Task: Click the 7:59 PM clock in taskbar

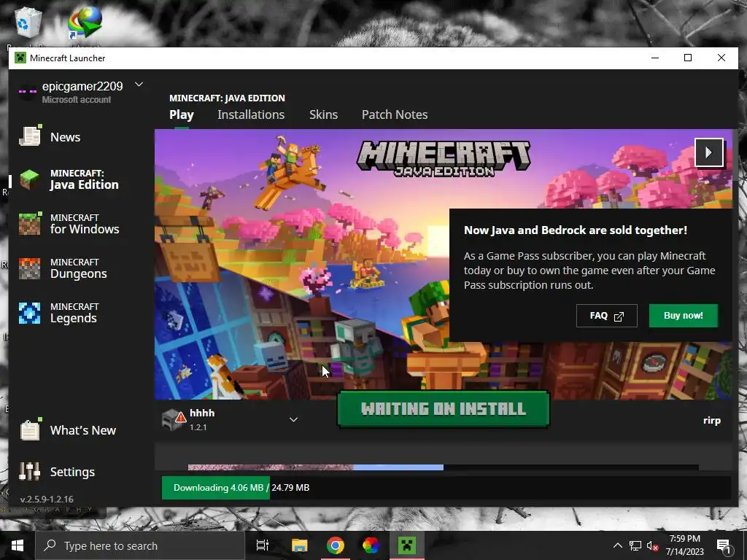Action: [x=684, y=539]
